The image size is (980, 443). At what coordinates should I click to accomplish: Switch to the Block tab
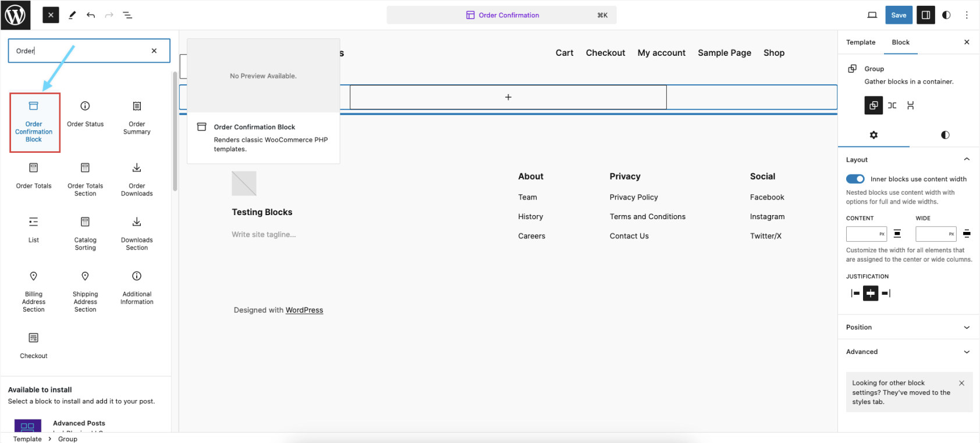coord(900,42)
